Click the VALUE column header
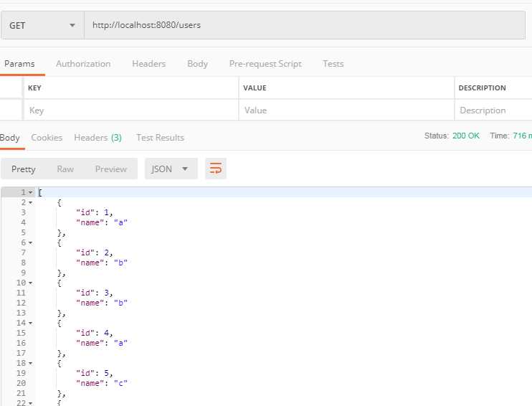The height and width of the screenshot is (406, 532). (x=255, y=88)
